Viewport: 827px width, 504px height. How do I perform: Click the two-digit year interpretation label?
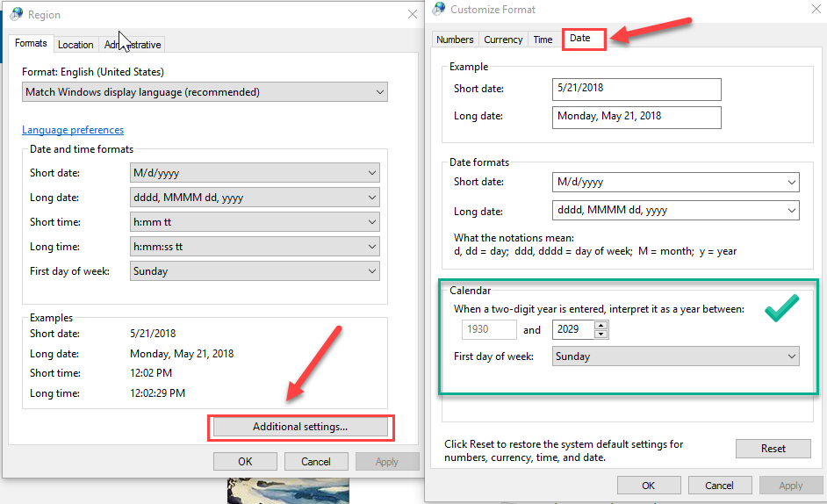pos(599,309)
